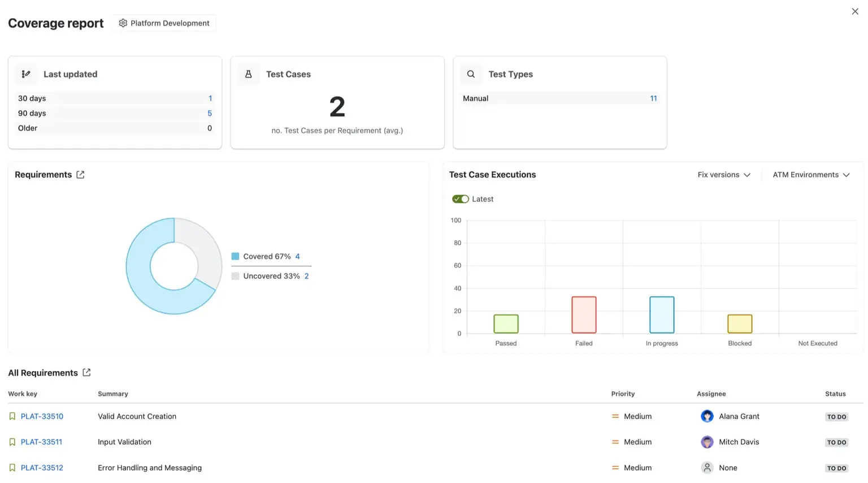The height and width of the screenshot is (483, 868).
Task: Click the Platform Development project button
Action: pos(164,23)
